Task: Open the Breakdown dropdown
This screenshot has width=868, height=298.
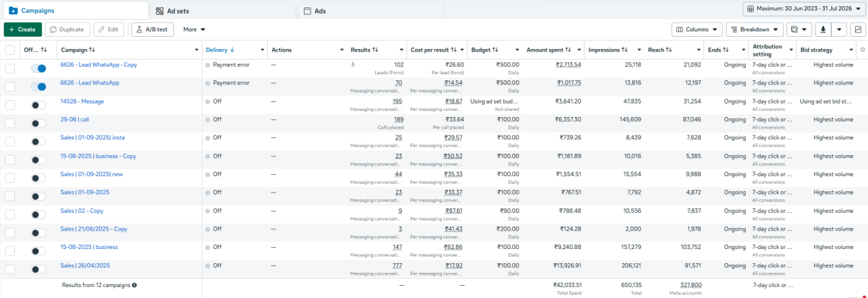Action: [754, 29]
